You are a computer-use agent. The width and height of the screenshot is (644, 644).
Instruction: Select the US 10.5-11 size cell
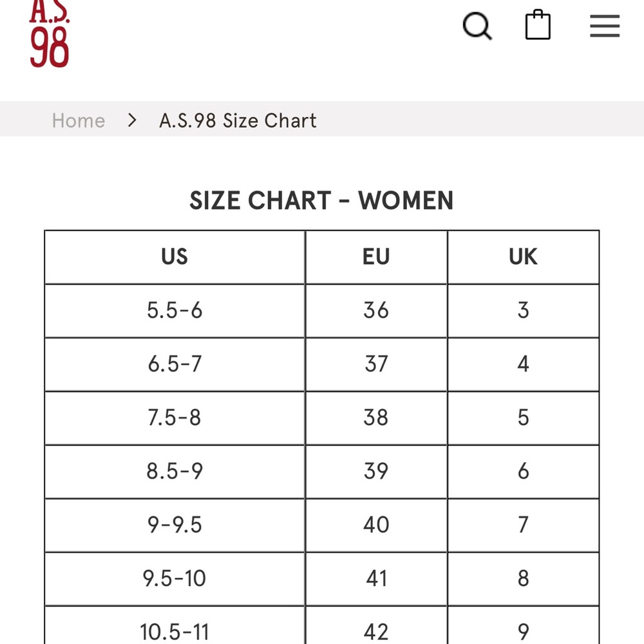tap(175, 630)
